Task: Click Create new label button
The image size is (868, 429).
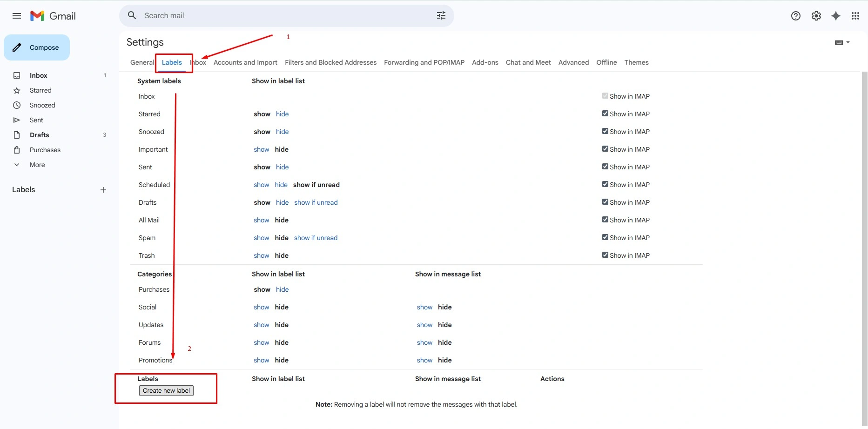Action: pyautogui.click(x=166, y=391)
